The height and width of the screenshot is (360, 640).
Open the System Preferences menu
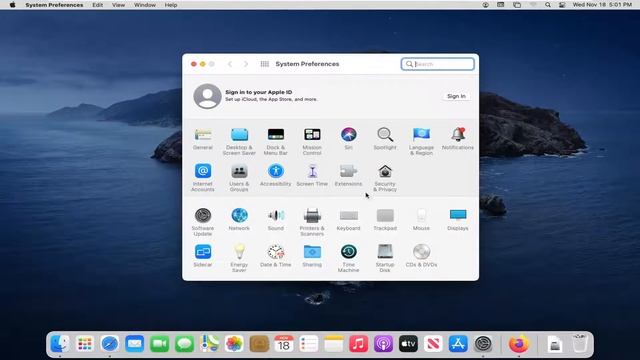tap(54, 5)
